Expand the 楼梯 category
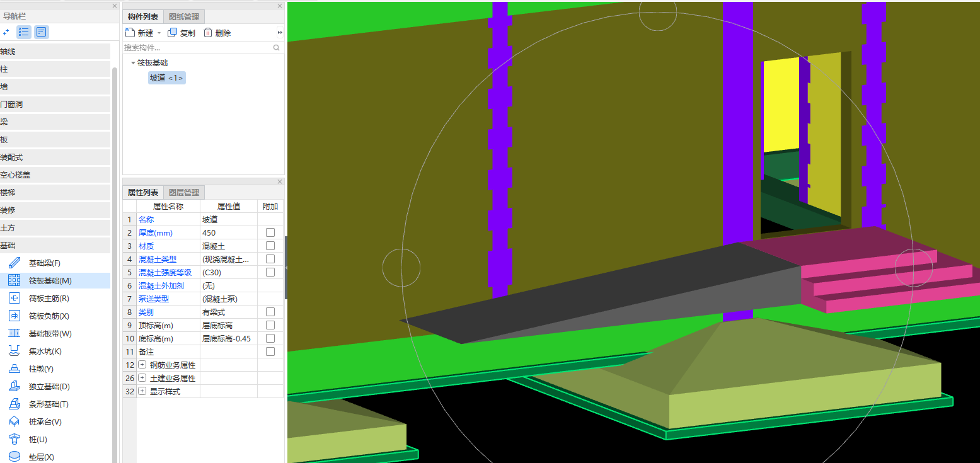This screenshot has height=463, width=980. point(55,193)
